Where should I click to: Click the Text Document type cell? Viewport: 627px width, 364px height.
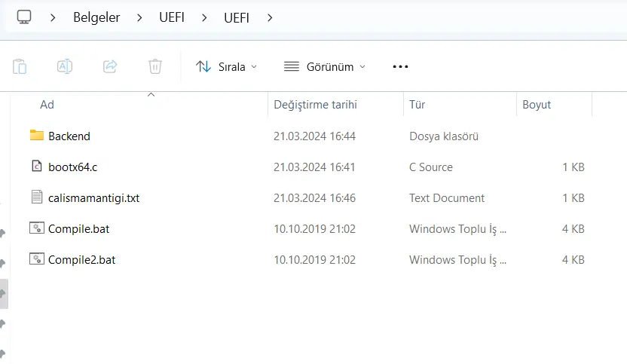447,198
